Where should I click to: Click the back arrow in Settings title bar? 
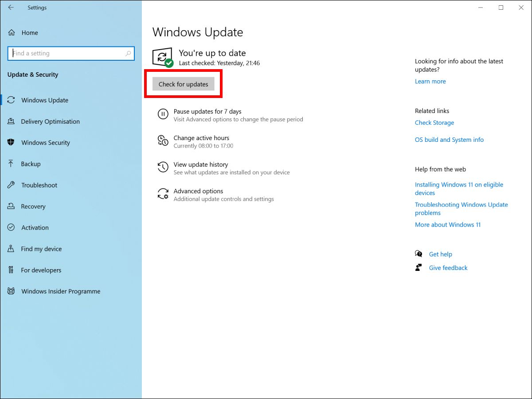point(11,8)
